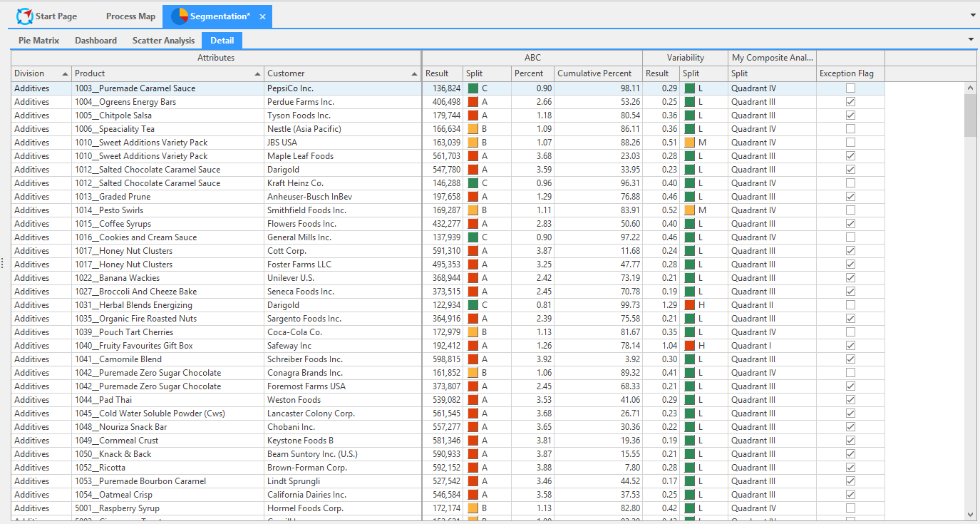Viewport: 980px width, 524px height.
Task: Click the Cumulative Percent column header
Action: [x=598, y=73]
